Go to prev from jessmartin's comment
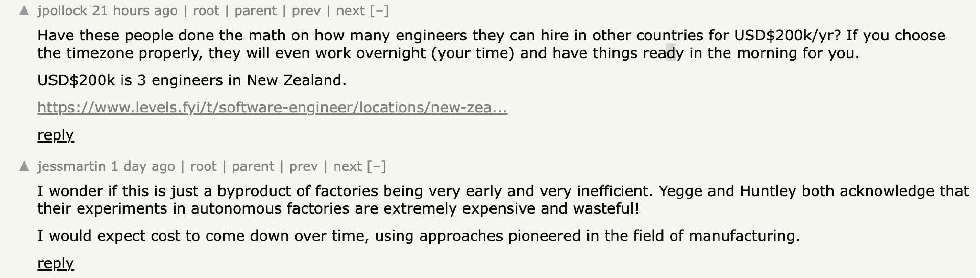This screenshot has width=980, height=278. (x=303, y=166)
